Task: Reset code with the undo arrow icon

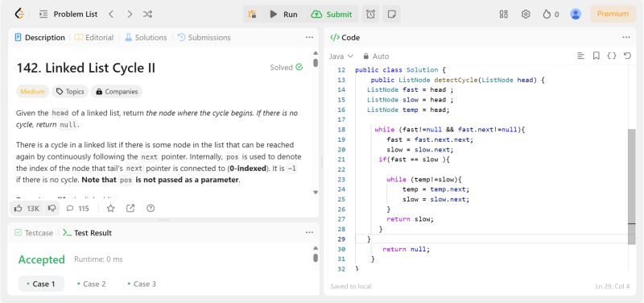Action: [x=627, y=56]
